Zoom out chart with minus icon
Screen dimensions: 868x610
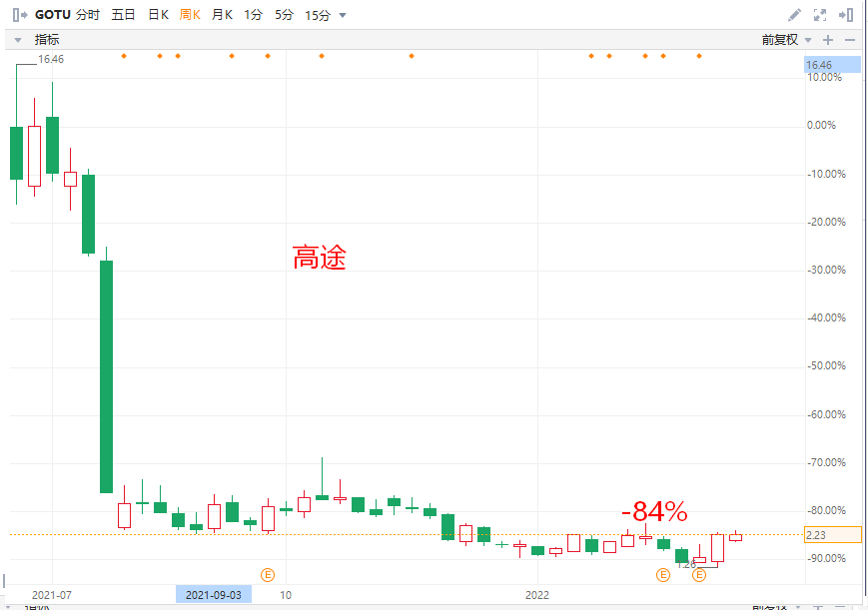(x=850, y=40)
